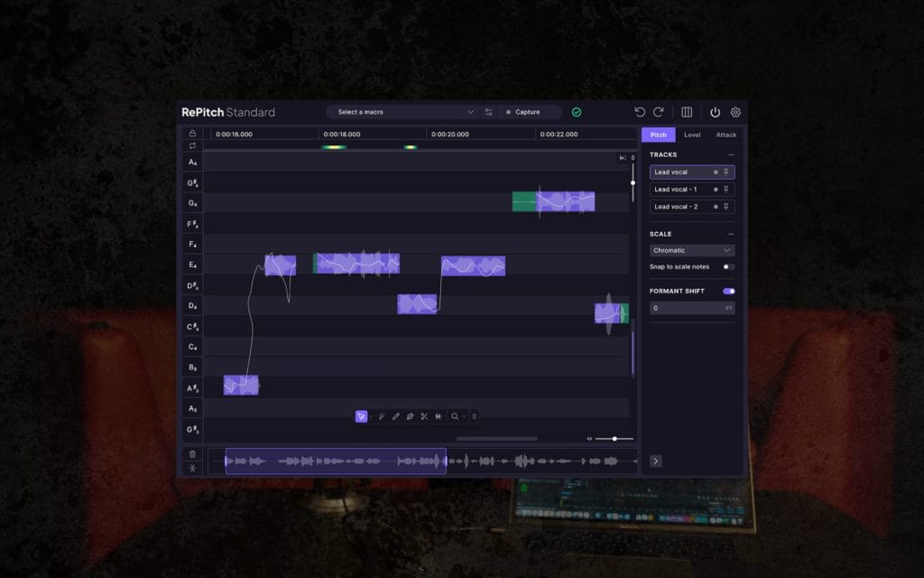Toggle the lock icon above note labels

coord(192,133)
